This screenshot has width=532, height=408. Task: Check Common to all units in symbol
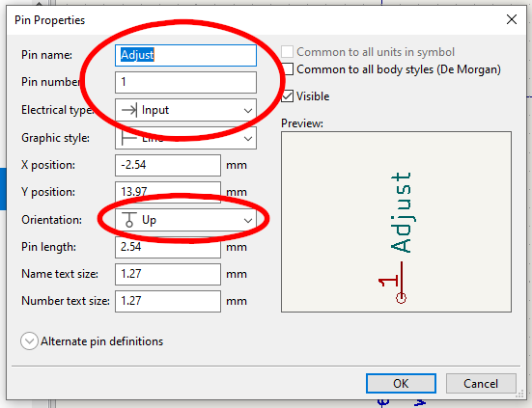pos(287,52)
